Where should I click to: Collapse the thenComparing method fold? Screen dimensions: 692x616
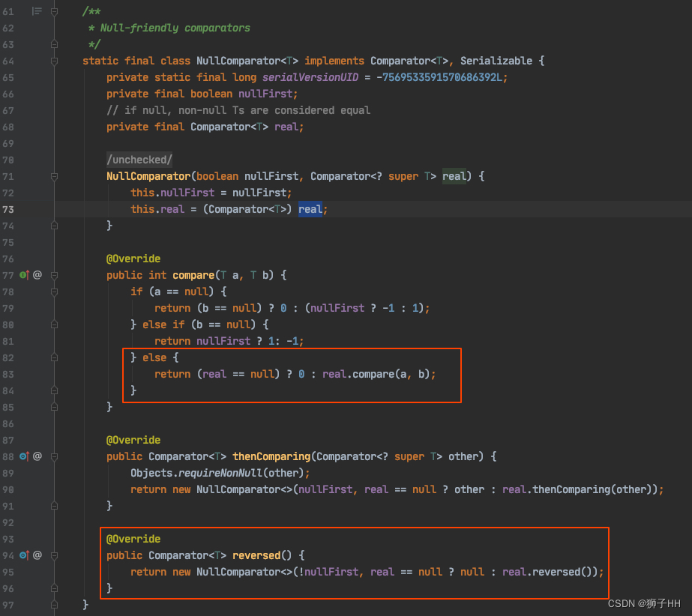53,456
